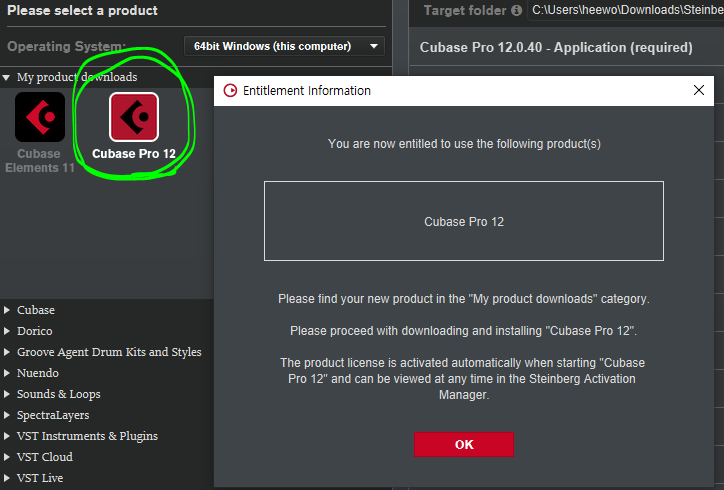724x490 pixels.
Task: Select the SpectraLayers label
Action: [53, 415]
